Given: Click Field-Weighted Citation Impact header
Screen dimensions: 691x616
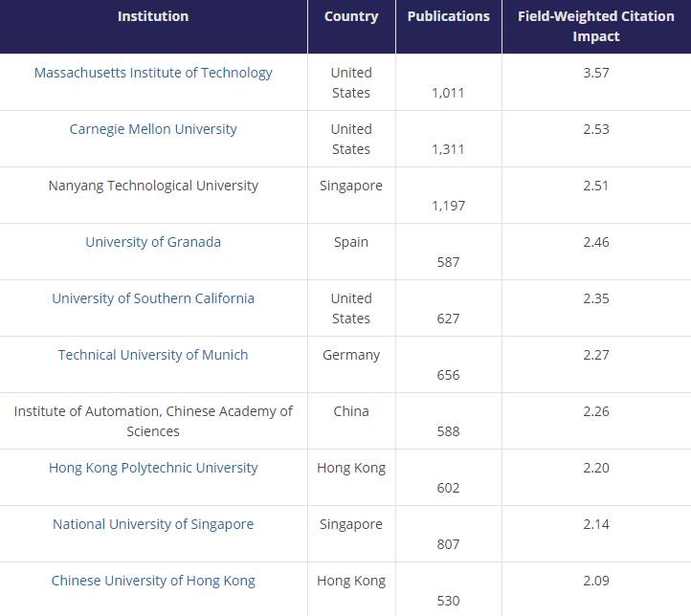Looking at the screenshot, I should [595, 27].
